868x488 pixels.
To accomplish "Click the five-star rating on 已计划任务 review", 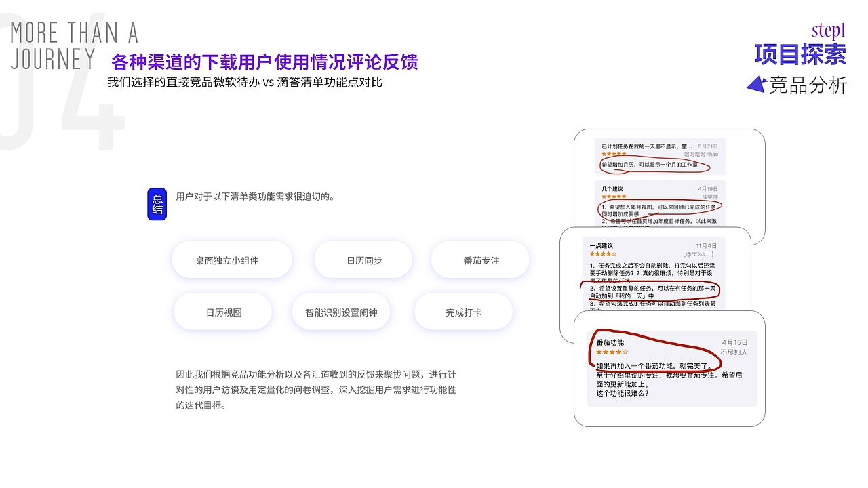I will click(x=613, y=153).
